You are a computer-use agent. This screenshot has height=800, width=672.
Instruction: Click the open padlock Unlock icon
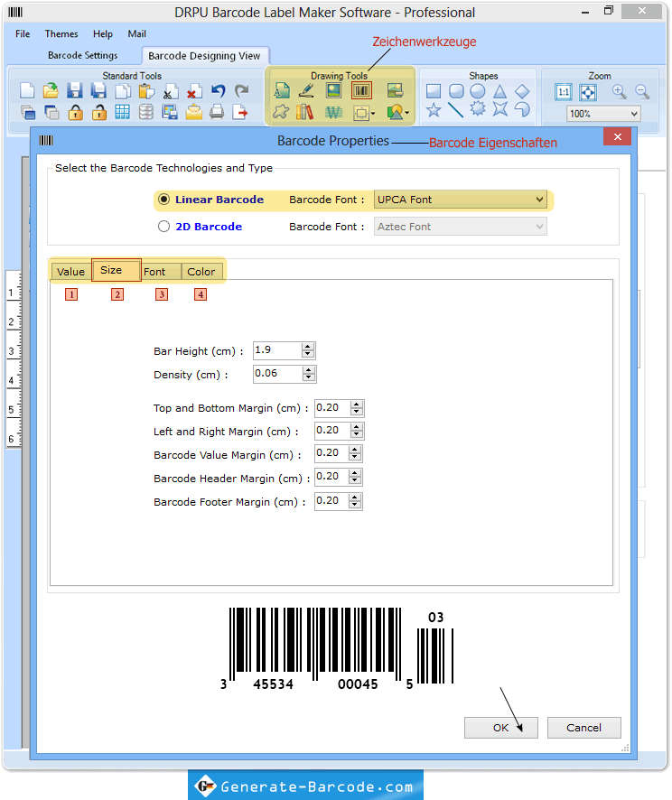99,112
